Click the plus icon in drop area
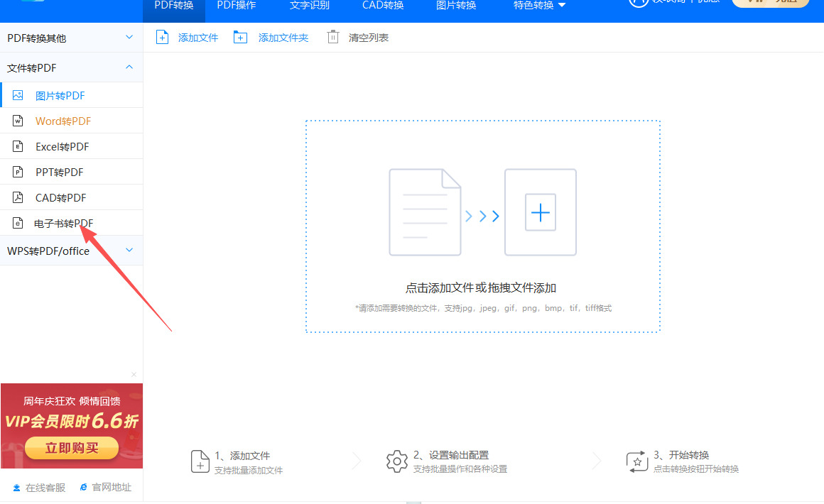This screenshot has width=824, height=504. pos(541,213)
